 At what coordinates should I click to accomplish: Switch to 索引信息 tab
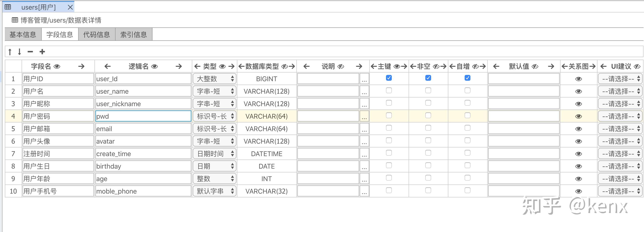[x=134, y=34]
